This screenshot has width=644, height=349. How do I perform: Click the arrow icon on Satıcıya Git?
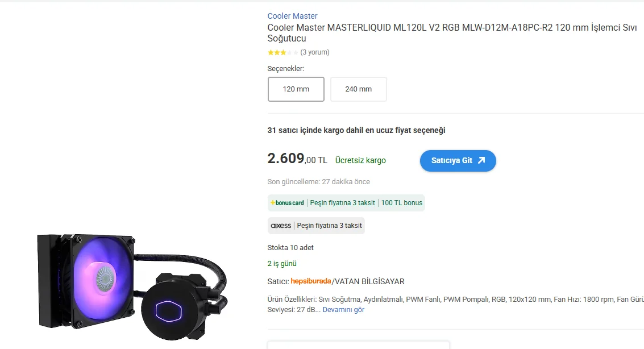tap(481, 160)
